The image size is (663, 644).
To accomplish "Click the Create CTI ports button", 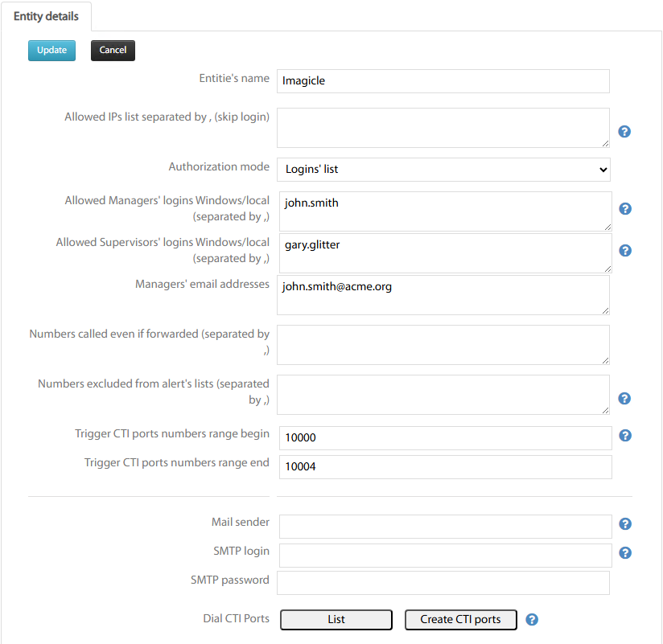I will pyautogui.click(x=460, y=620).
